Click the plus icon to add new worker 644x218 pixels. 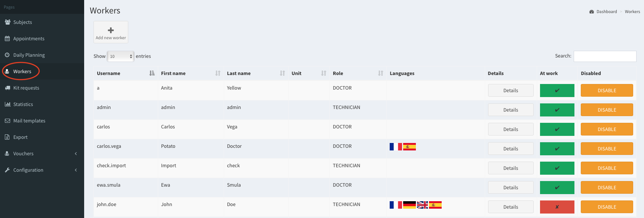tap(111, 30)
